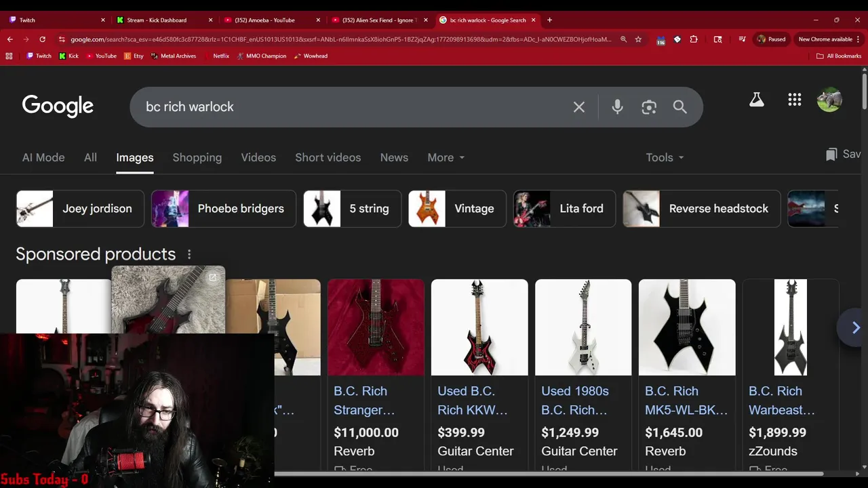Image resolution: width=868 pixels, height=488 pixels.
Task: Open Google Lens image search icon
Action: 649,107
